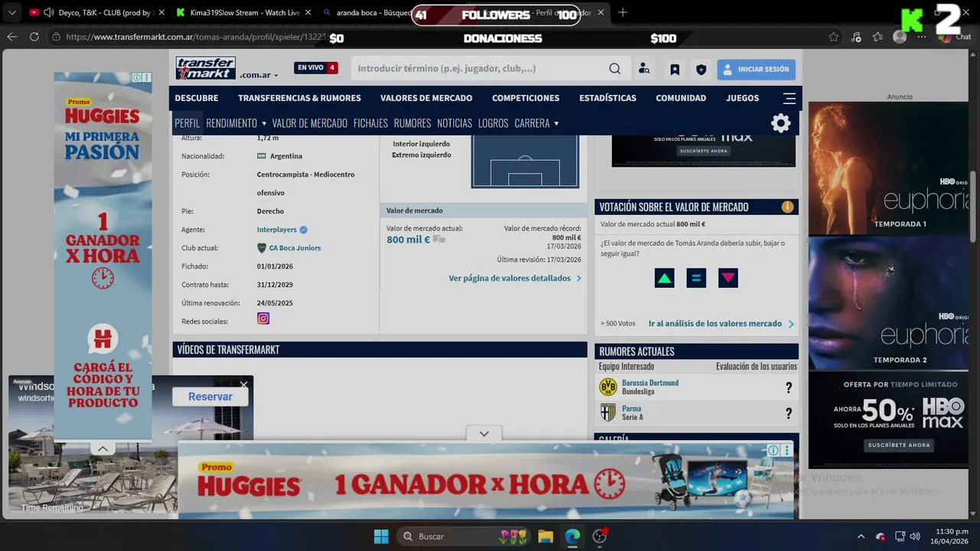Image resolution: width=980 pixels, height=551 pixels.
Task: Click the market value info icon
Action: click(x=787, y=207)
